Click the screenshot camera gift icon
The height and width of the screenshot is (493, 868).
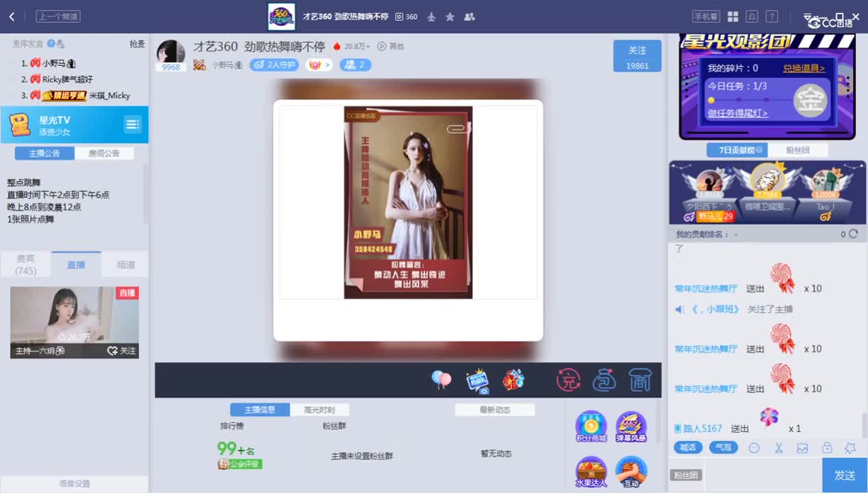tap(477, 381)
